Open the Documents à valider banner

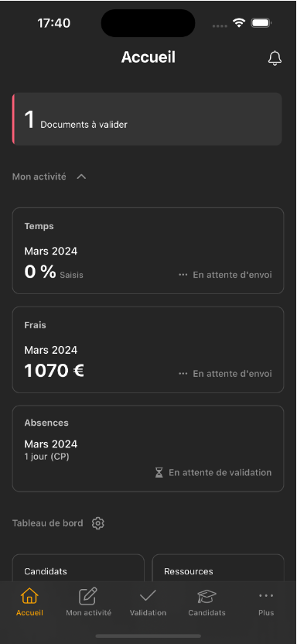(147, 119)
